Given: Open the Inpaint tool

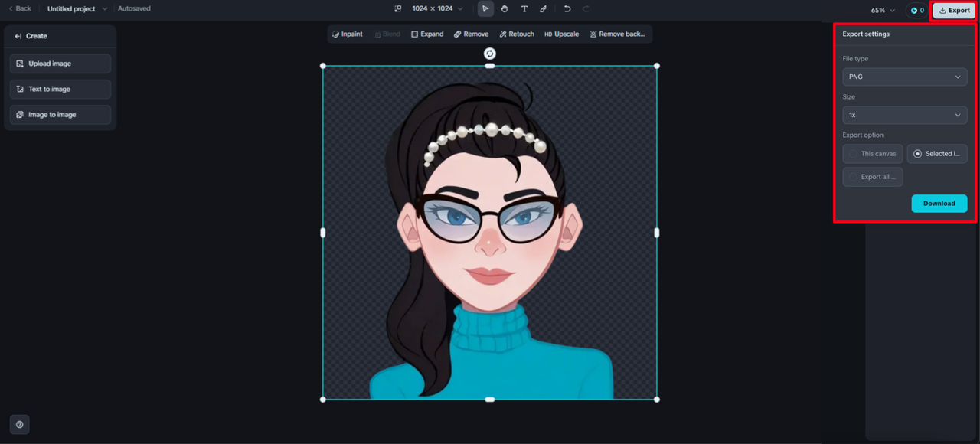Looking at the screenshot, I should pyautogui.click(x=348, y=34).
